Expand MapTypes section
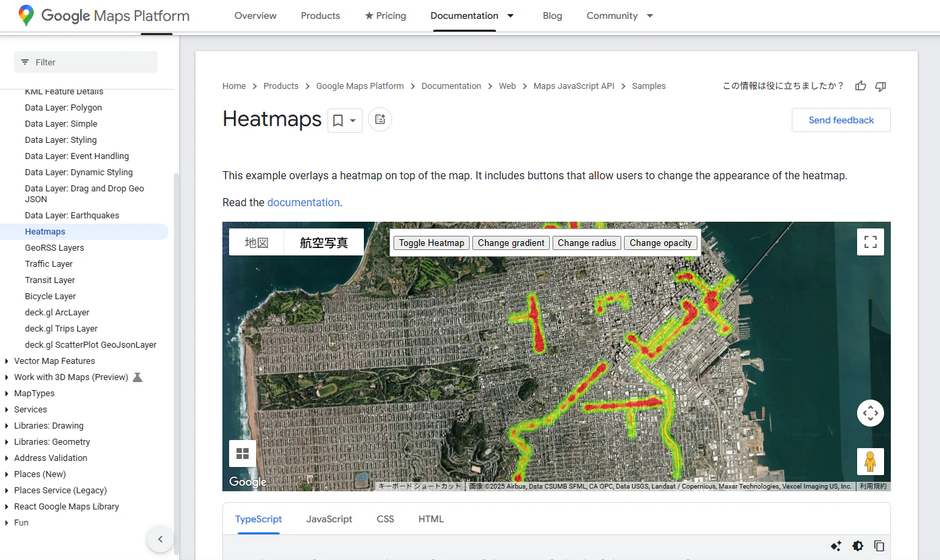Screen dimensions: 940x560 click(x=7, y=394)
